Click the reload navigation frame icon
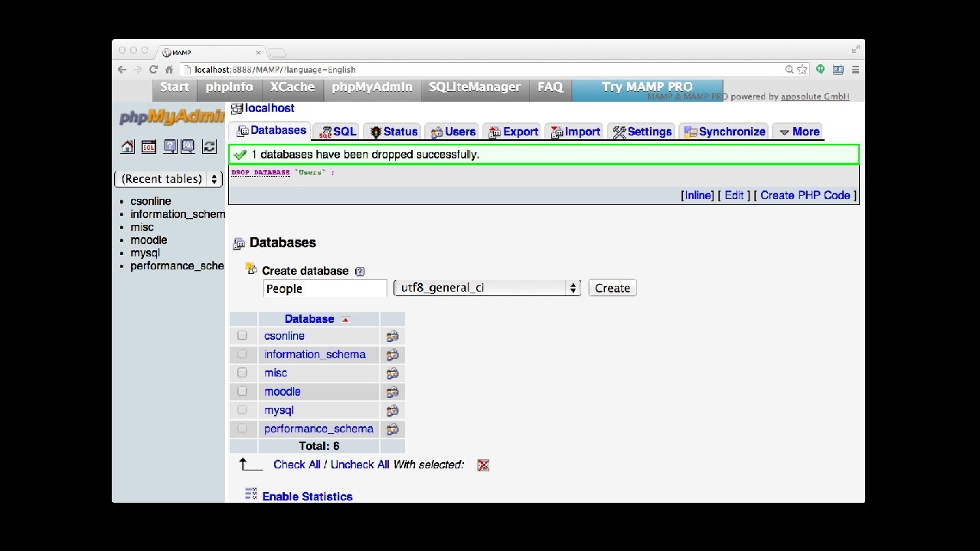This screenshot has height=551, width=980. pos(209,147)
